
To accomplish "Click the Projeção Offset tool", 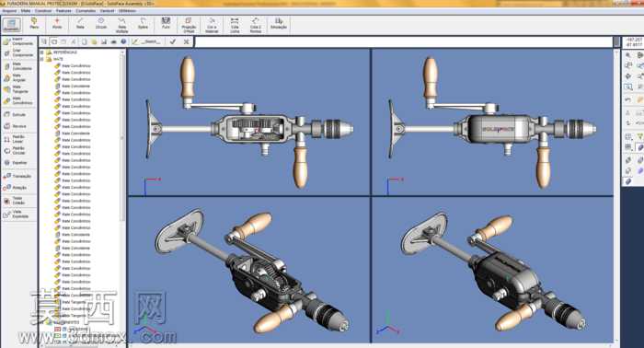I will click(189, 25).
